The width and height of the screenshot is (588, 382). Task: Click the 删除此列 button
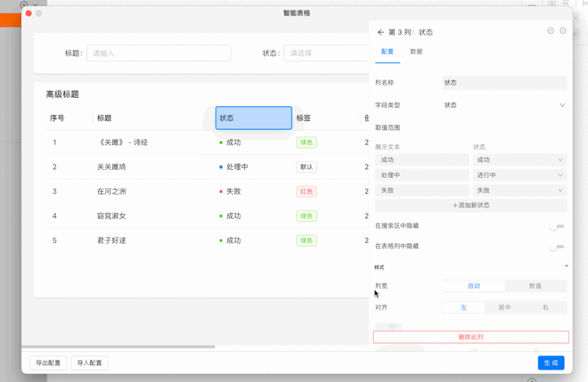(x=471, y=337)
